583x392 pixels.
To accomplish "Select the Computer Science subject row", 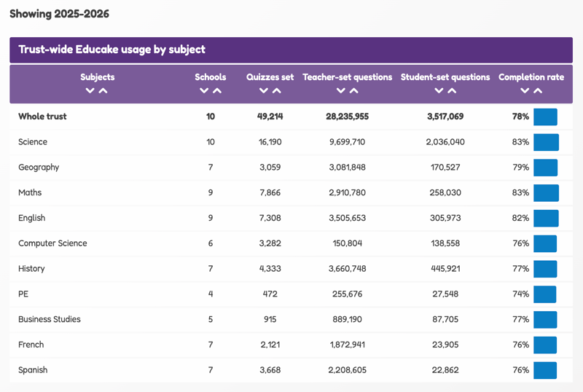I will pos(291,243).
